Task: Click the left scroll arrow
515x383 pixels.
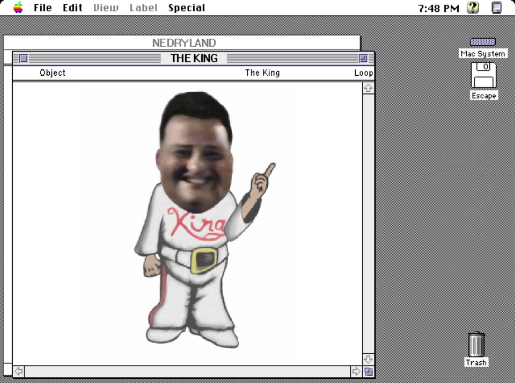Action: click(19, 371)
